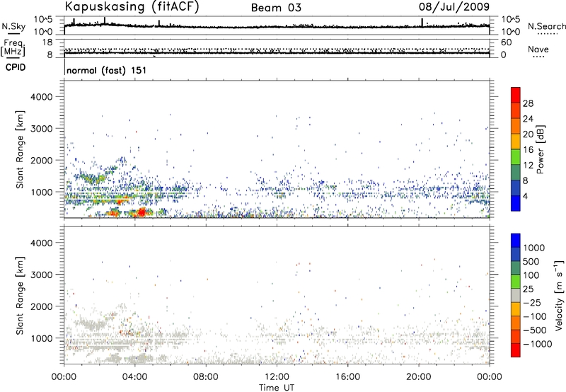Click the 'Beam 03' label
Screen dimensions: 566x392
point(276,8)
